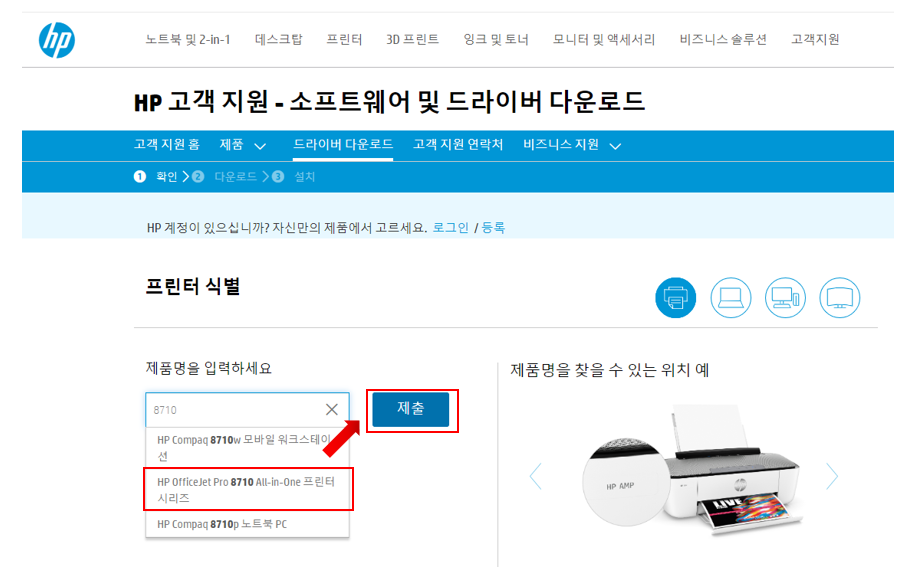Viewport: 909px width, 580px height.
Task: Choose HP Compaq 8710w workstation suggestion
Action: coord(248,448)
